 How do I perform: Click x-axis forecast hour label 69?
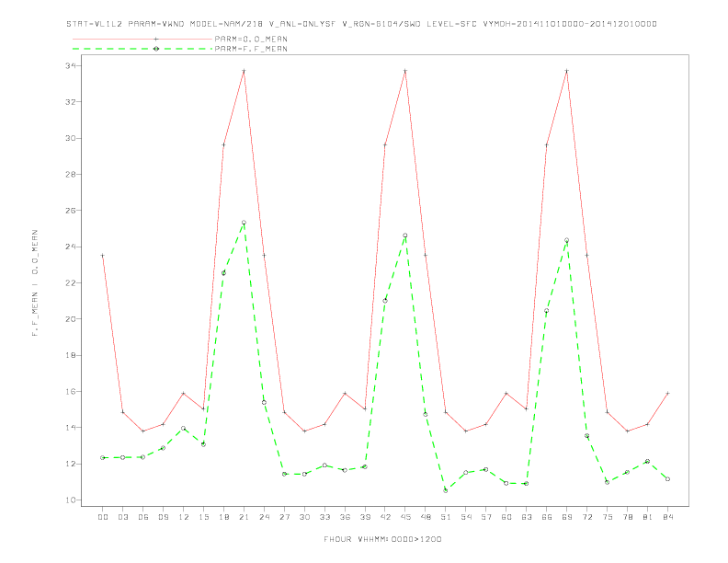click(x=566, y=517)
